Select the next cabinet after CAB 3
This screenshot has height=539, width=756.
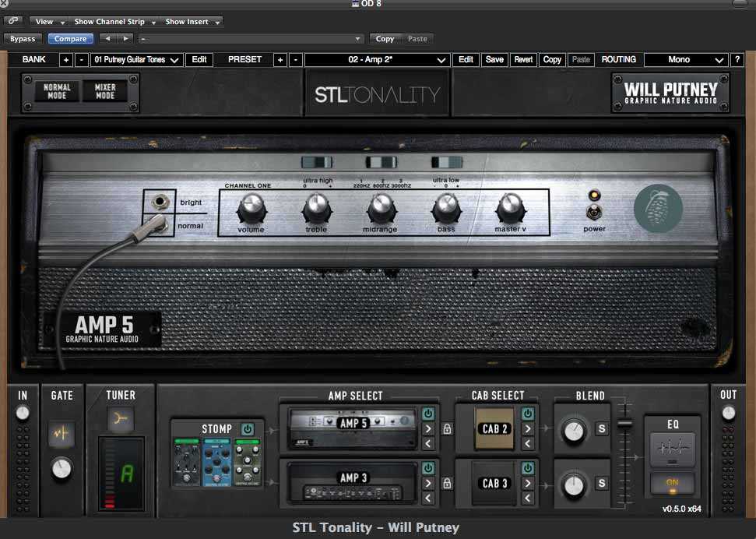click(527, 484)
